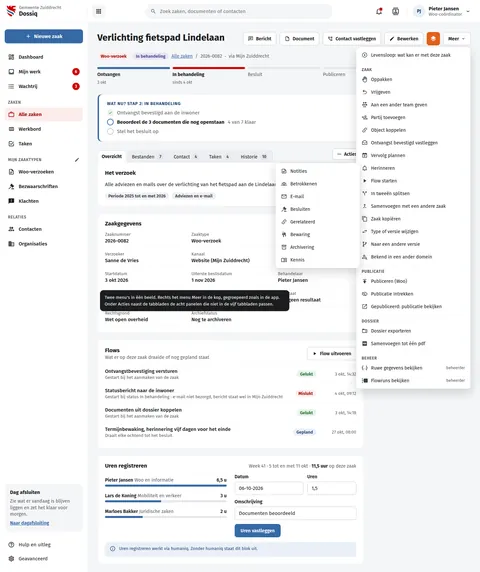Click the Dossiq logo
Viewport: 480px width, 572px height.
pos(12,11)
